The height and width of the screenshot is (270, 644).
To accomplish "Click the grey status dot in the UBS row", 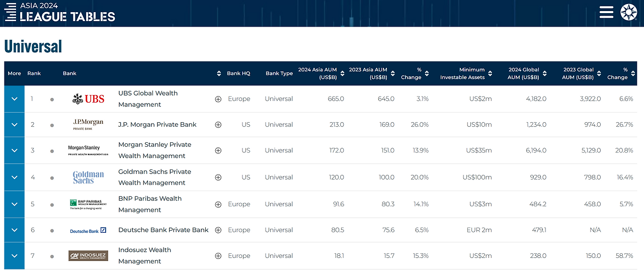I will pos(52,100).
